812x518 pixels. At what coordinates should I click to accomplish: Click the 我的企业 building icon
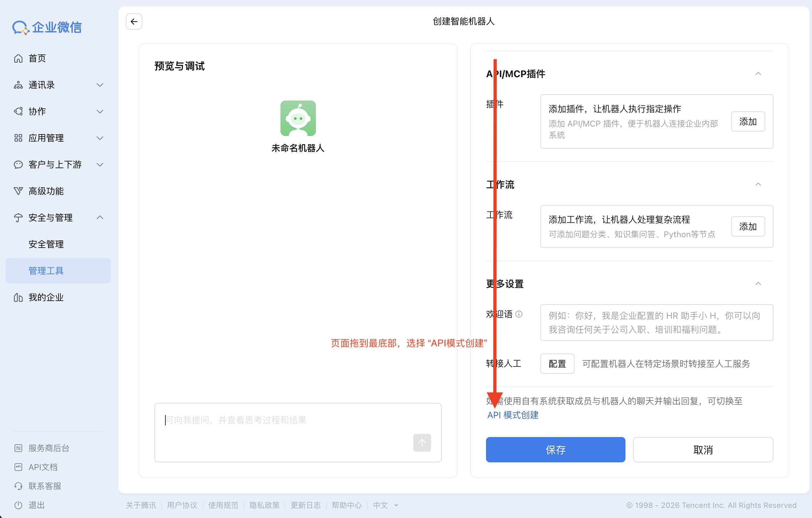coord(18,298)
